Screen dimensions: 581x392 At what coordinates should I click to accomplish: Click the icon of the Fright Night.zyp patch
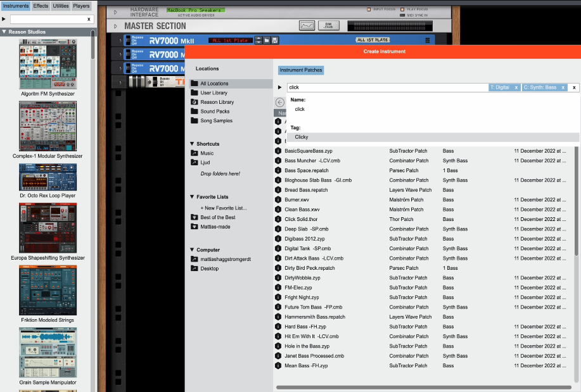click(278, 298)
